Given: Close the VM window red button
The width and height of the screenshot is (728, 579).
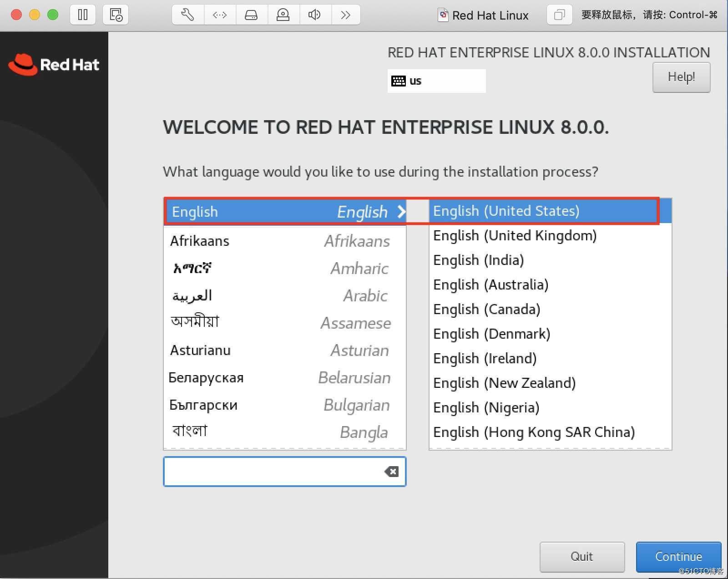Looking at the screenshot, I should [x=16, y=15].
